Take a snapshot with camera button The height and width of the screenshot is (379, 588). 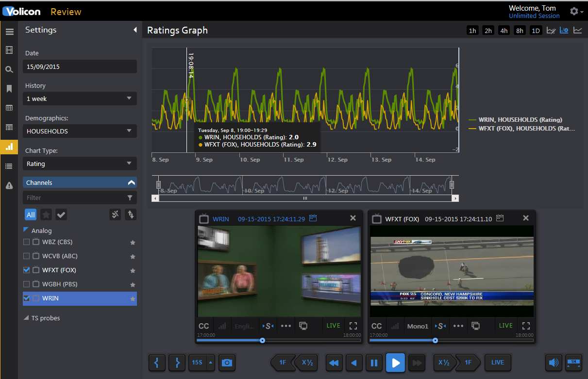(226, 363)
